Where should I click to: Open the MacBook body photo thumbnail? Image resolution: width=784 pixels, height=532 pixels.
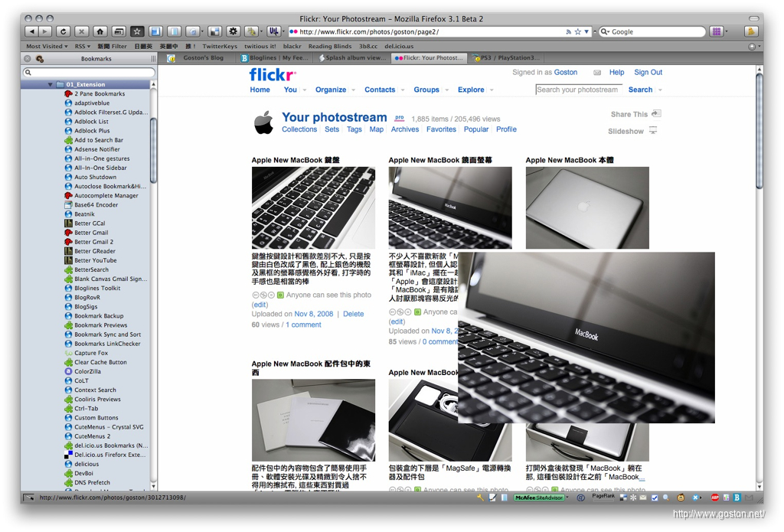587,208
